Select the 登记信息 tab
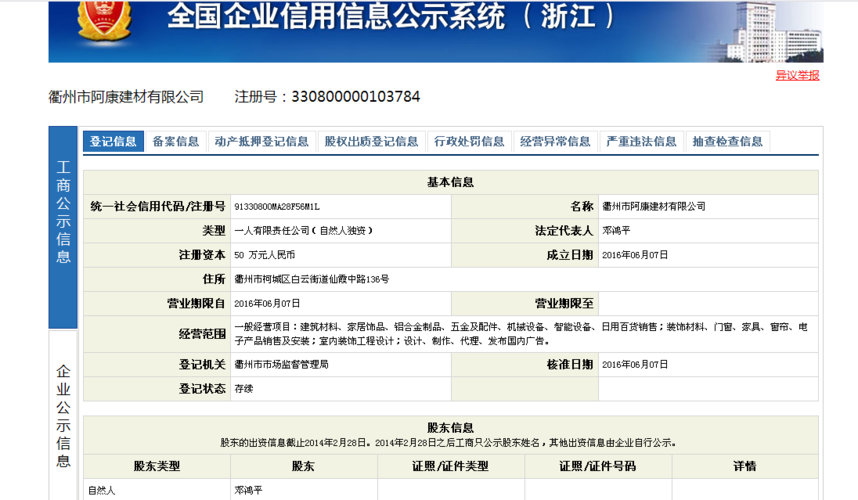Viewport: 858px width, 500px height. click(113, 141)
